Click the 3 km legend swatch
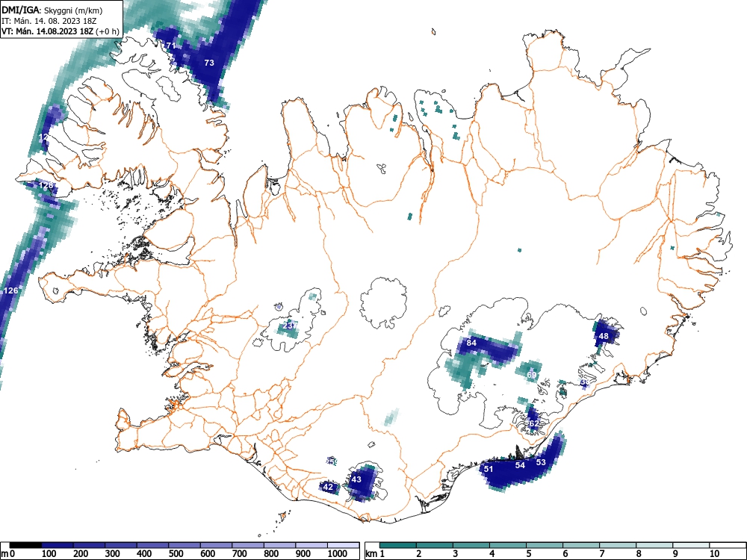Image resolution: width=747 pixels, height=560 pixels. click(x=471, y=545)
